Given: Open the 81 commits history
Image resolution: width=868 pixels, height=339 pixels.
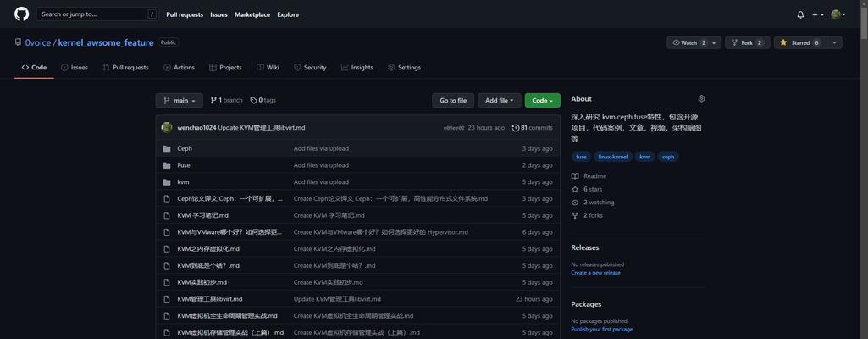Looking at the screenshot, I should coord(533,128).
